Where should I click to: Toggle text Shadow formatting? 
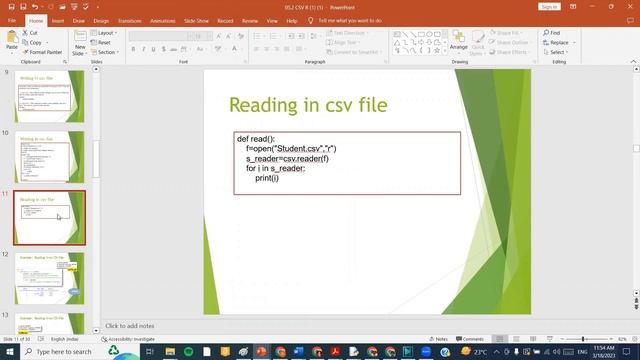(x=164, y=49)
